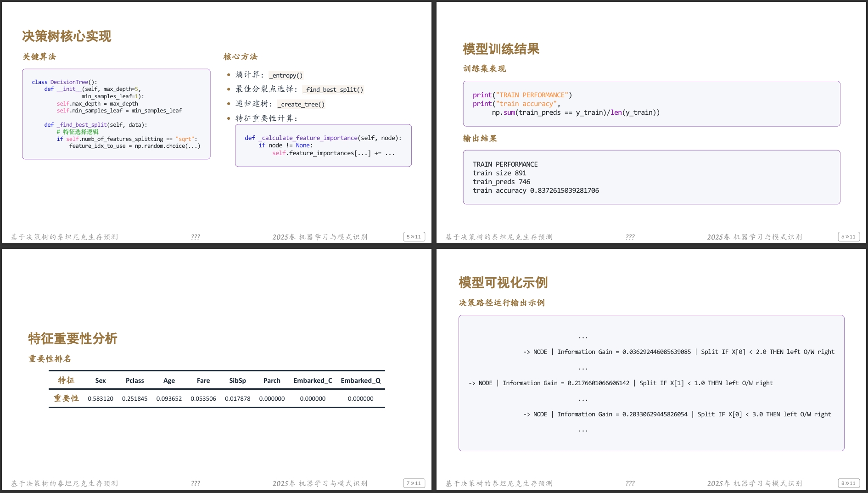
Task: Click the 6»11 page number badge
Action: coord(848,237)
